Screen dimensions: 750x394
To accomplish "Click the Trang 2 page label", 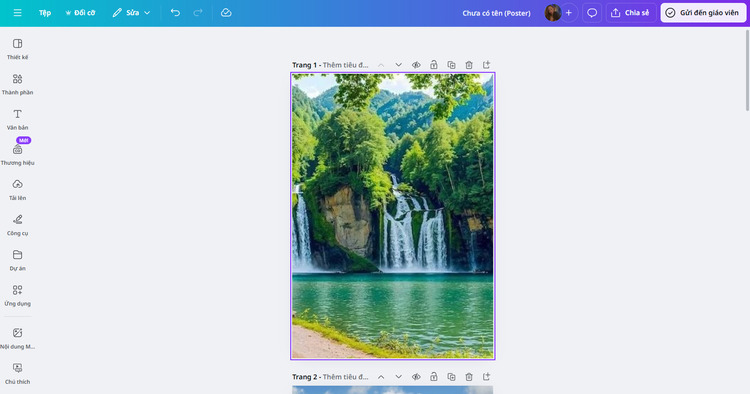I will [304, 377].
